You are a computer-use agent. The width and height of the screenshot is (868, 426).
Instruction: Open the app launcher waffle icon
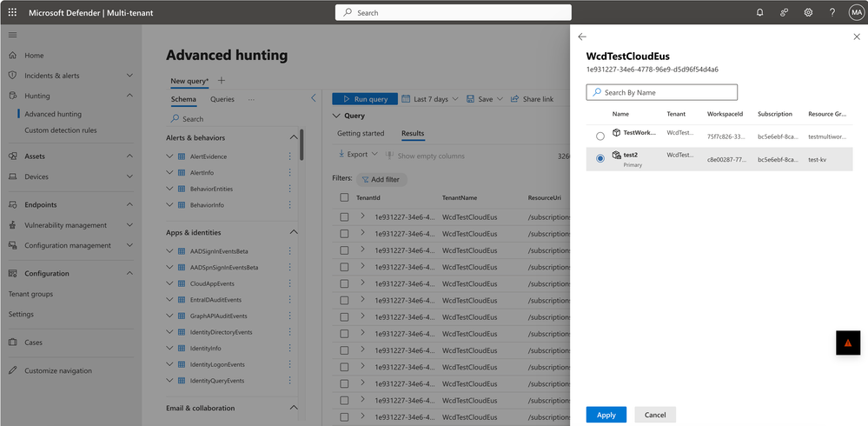pyautogui.click(x=12, y=12)
